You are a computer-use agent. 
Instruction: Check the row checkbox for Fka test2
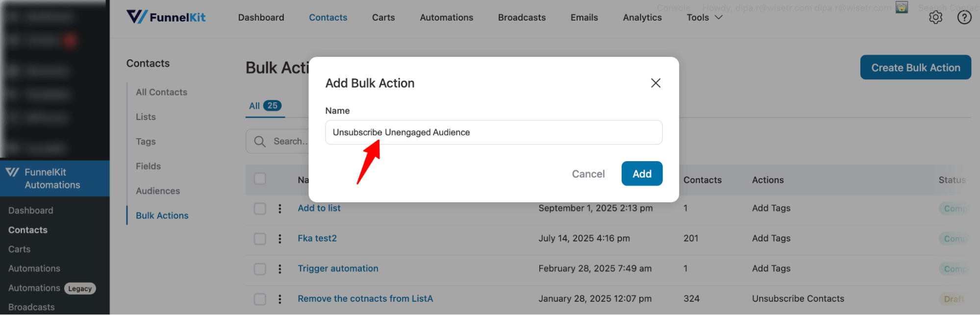[x=260, y=239]
